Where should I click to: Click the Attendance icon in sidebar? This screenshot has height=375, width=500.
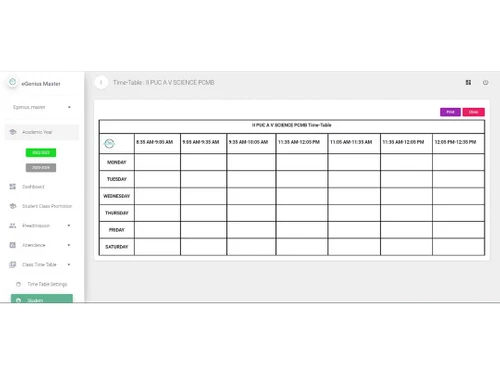pos(13,245)
